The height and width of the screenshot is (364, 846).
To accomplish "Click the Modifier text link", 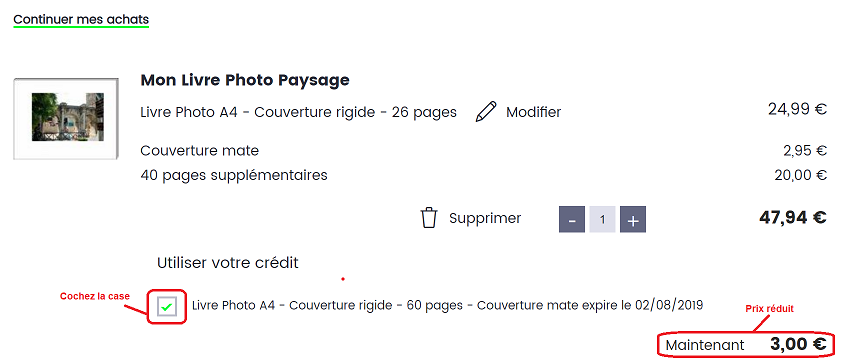I will [534, 112].
